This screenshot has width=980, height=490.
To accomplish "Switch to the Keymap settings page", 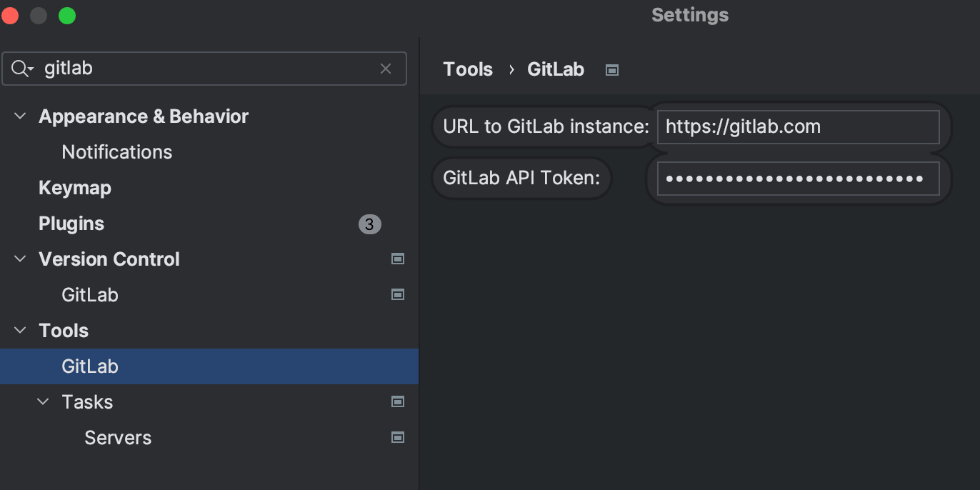I will pyautogui.click(x=74, y=187).
